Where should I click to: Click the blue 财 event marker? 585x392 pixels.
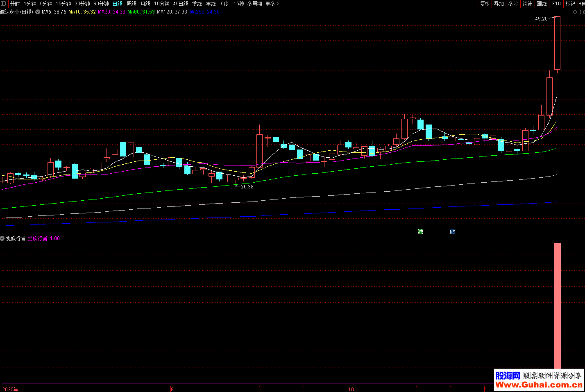point(452,232)
